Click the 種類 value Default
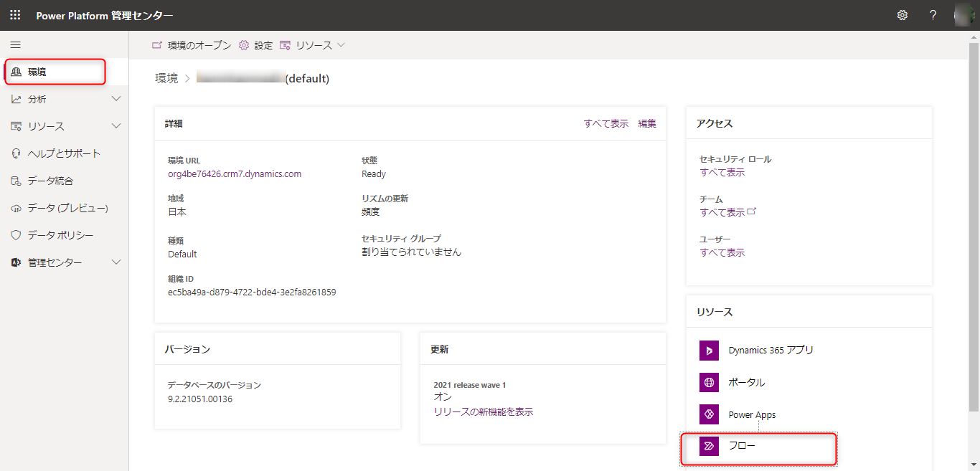The height and width of the screenshot is (471, 980). (182, 254)
